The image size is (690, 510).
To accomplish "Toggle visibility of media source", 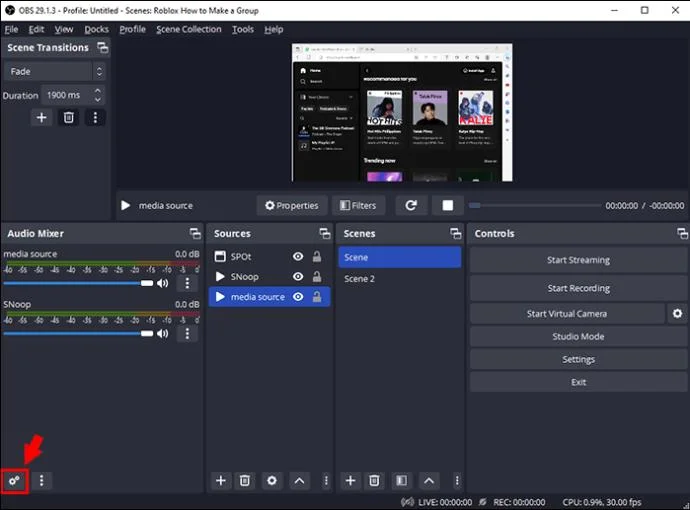I will [298, 297].
